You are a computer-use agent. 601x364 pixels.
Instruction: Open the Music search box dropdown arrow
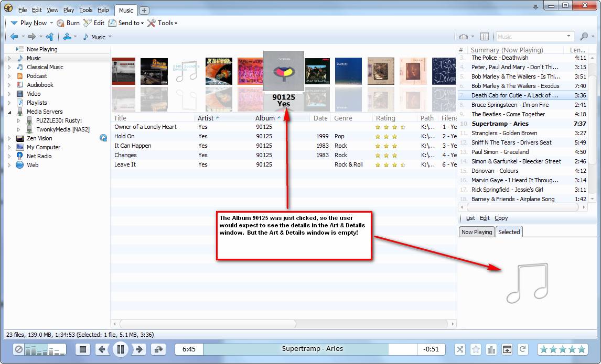569,37
